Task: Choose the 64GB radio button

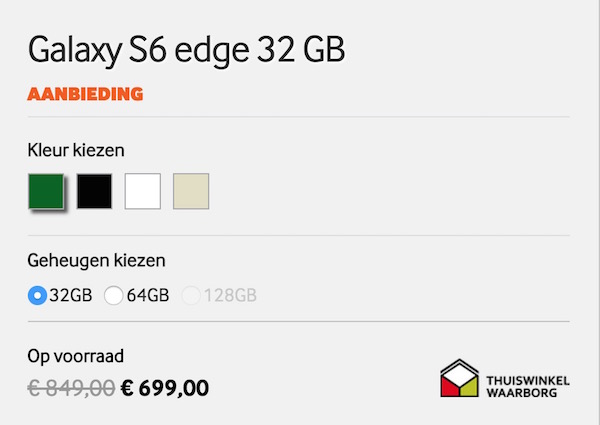Action: point(114,295)
